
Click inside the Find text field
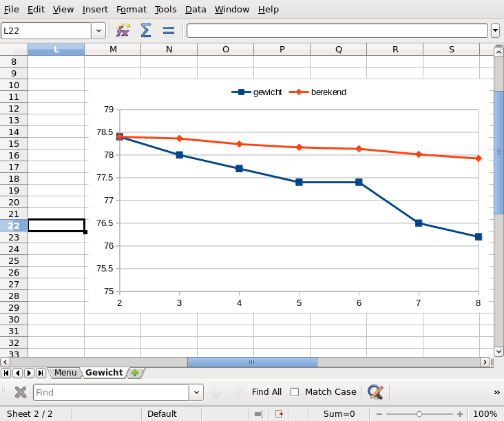(110, 392)
